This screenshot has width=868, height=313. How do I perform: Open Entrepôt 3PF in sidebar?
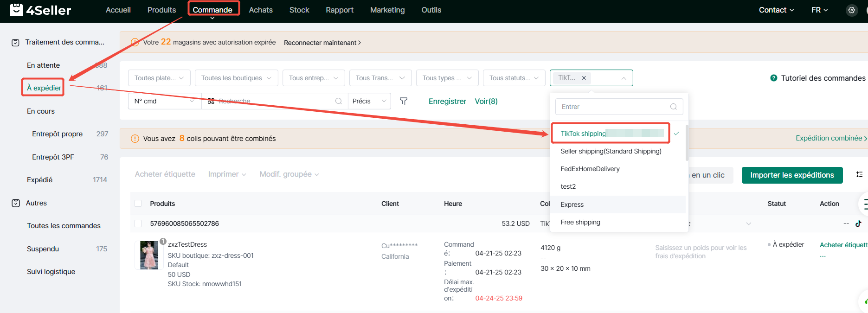(x=53, y=157)
